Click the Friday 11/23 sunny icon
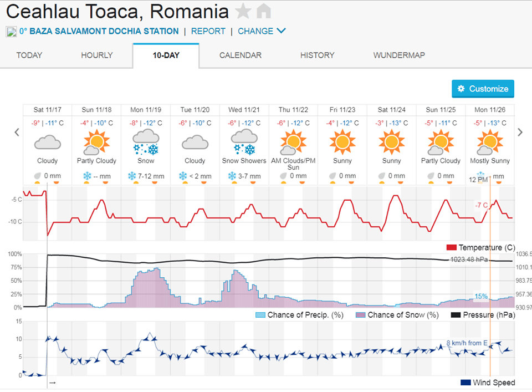 pyautogui.click(x=343, y=142)
